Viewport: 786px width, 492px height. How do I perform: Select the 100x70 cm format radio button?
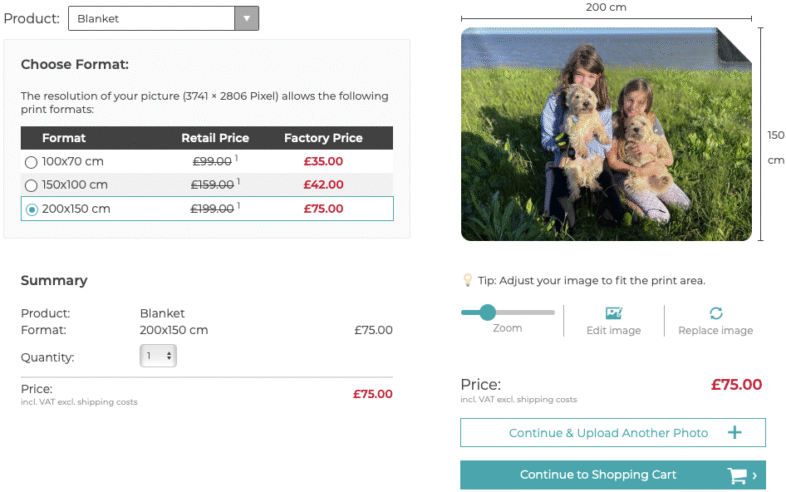pos(31,162)
